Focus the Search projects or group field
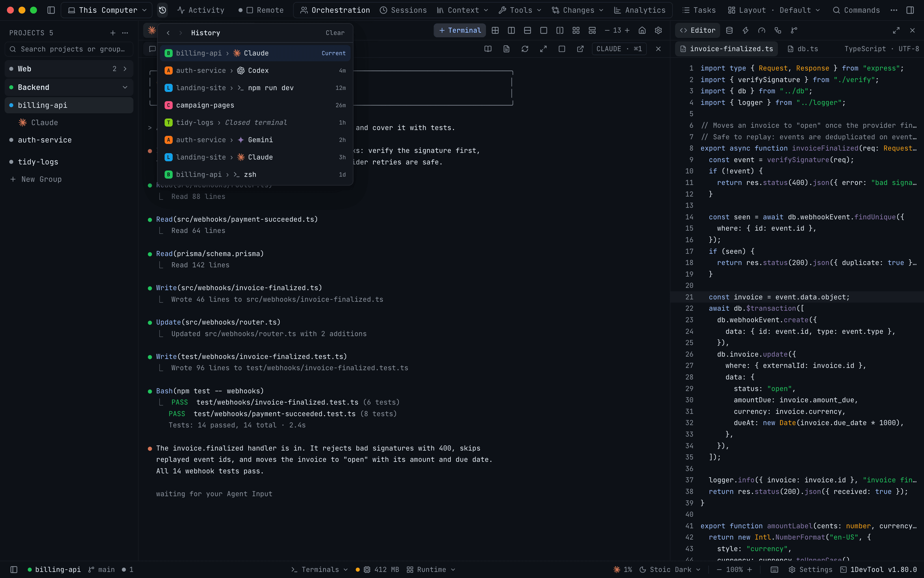The height and width of the screenshot is (578, 924). point(69,49)
